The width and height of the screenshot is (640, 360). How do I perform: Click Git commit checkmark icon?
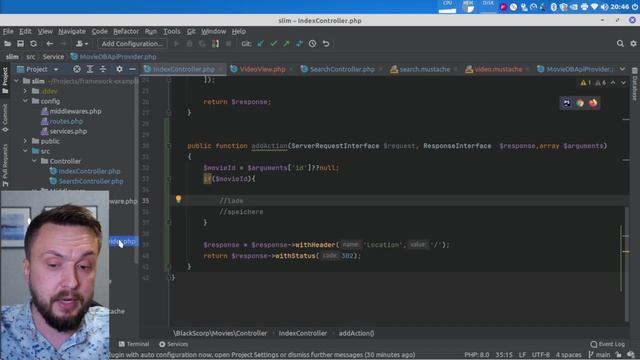point(273,44)
